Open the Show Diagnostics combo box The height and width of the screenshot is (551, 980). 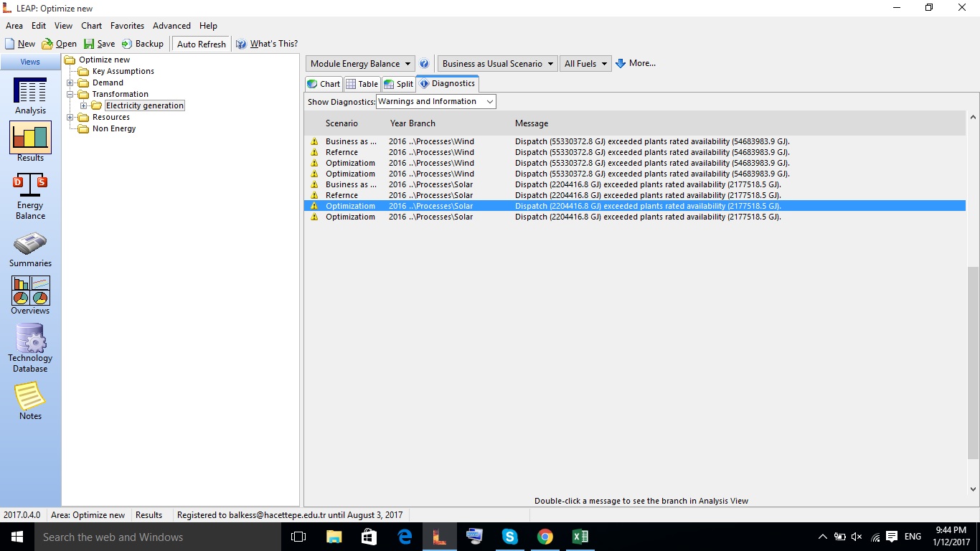click(435, 102)
